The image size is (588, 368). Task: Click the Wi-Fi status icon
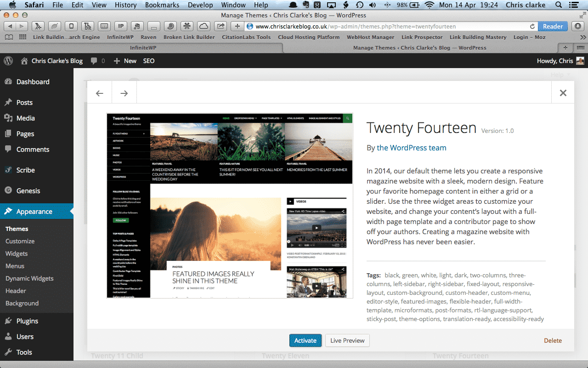click(430, 5)
